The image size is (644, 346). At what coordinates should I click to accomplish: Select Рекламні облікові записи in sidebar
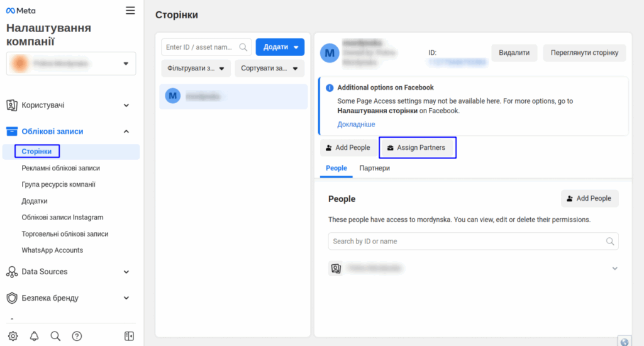pos(60,168)
